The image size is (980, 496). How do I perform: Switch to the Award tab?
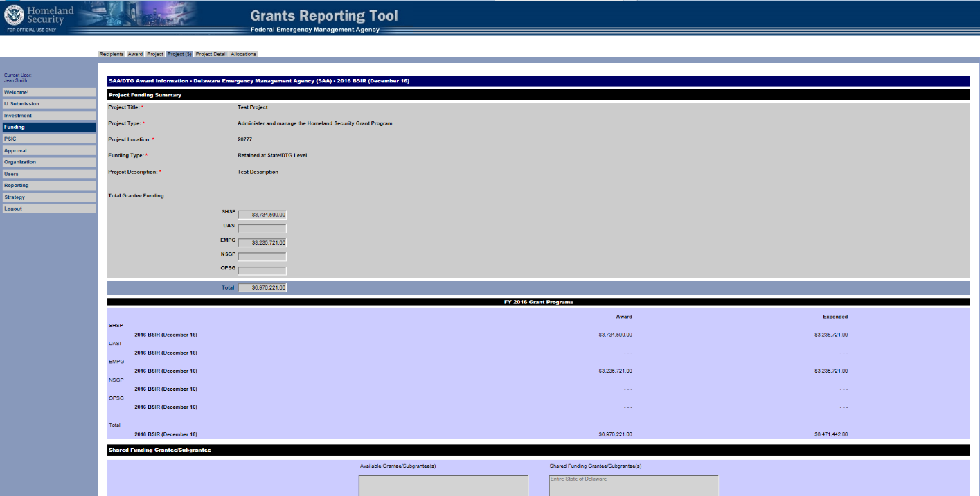click(135, 54)
